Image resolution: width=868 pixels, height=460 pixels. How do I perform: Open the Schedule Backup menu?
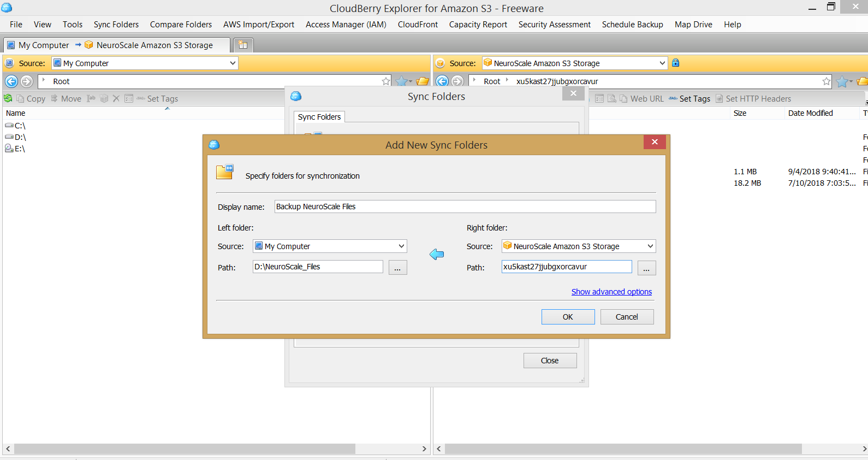[x=632, y=25]
